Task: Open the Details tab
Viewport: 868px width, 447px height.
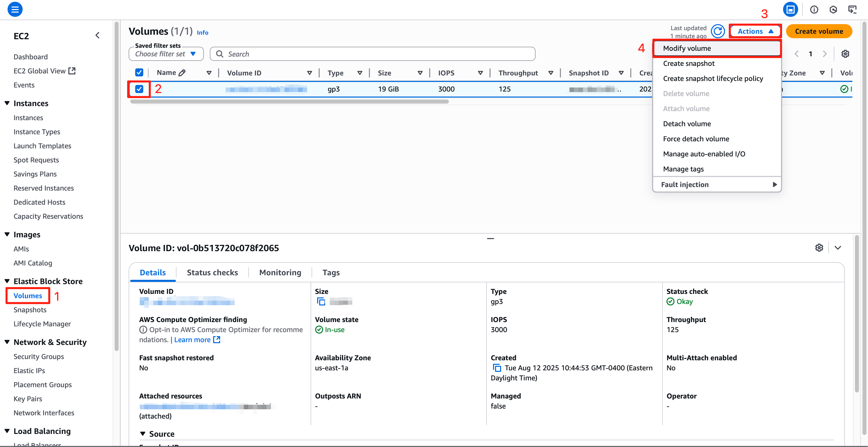Action: [x=153, y=272]
